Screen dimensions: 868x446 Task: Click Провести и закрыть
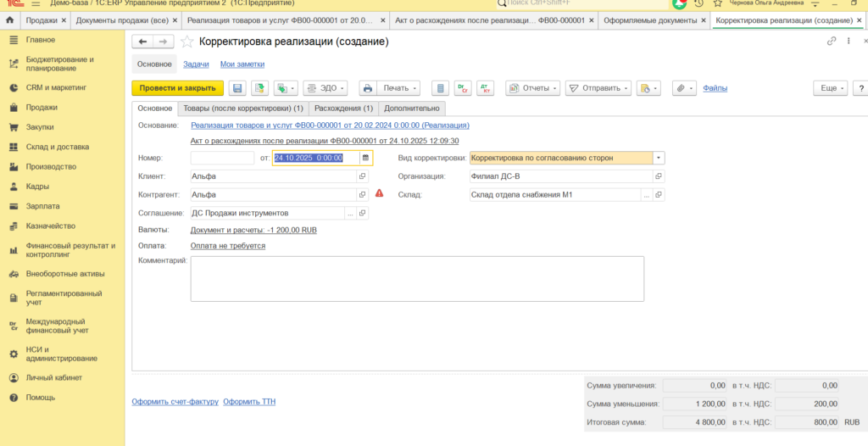pyautogui.click(x=177, y=88)
